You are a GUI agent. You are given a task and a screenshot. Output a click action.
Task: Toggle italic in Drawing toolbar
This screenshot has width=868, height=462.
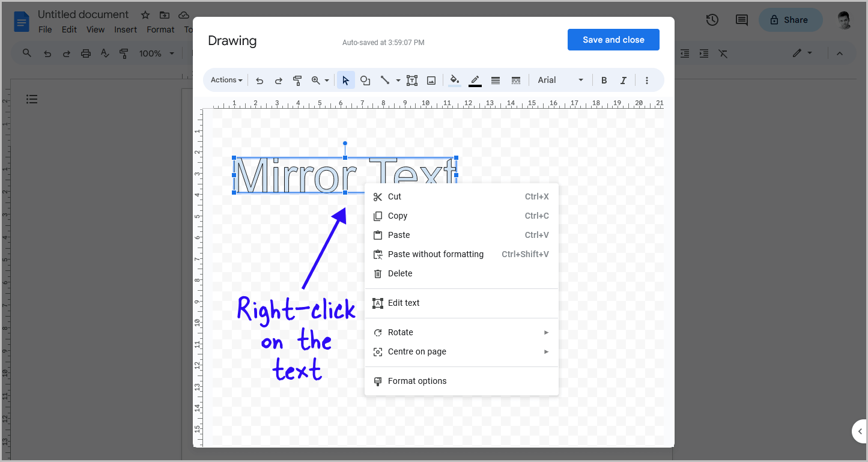(624, 80)
